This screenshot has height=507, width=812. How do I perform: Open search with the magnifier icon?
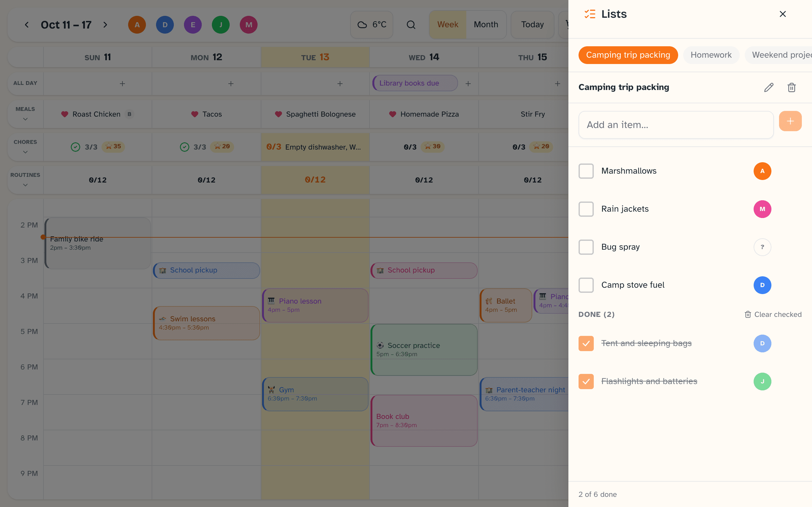[x=411, y=25]
